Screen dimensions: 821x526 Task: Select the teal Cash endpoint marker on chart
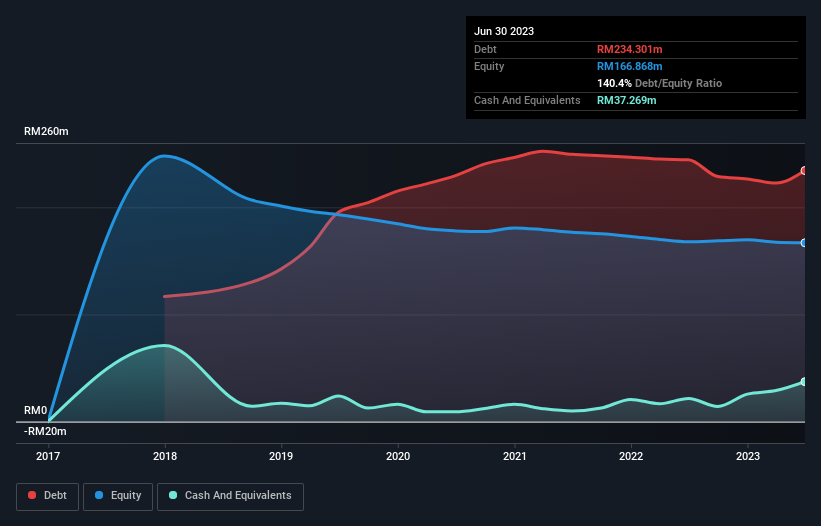[804, 382]
